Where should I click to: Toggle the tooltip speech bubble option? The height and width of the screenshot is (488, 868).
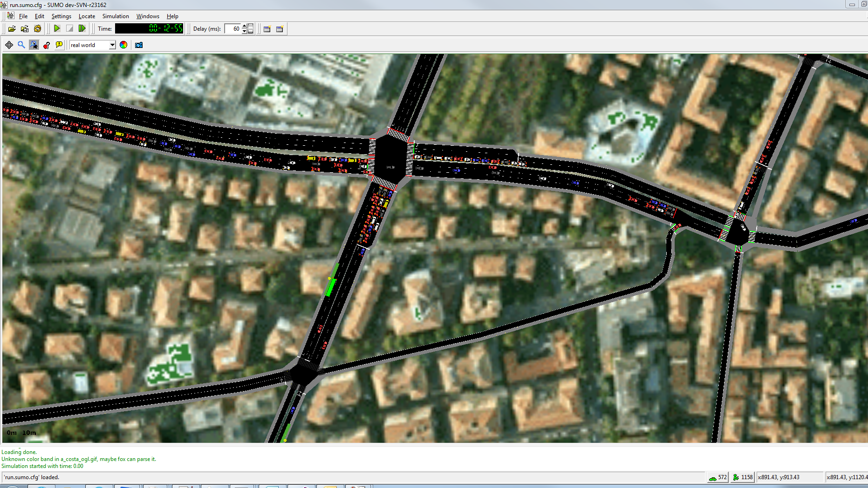coord(59,45)
